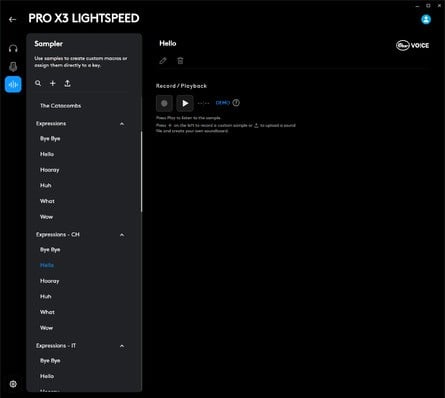Screen dimensions: 445x398
Task: Open the microphone settings tab
Action: click(x=13, y=67)
